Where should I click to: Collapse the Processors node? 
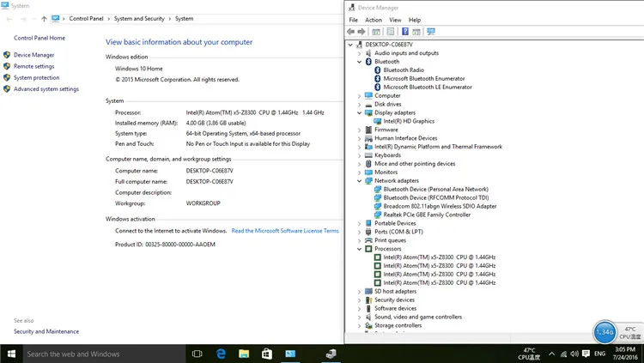click(x=360, y=249)
